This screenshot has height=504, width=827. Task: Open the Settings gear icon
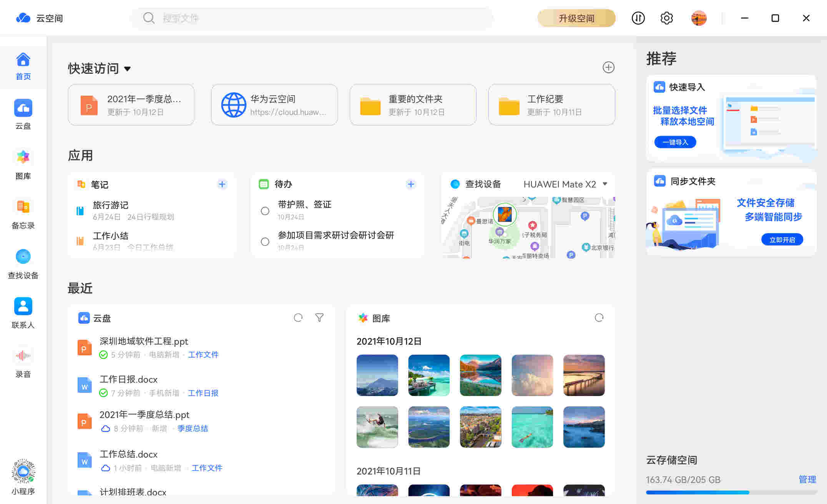point(667,18)
